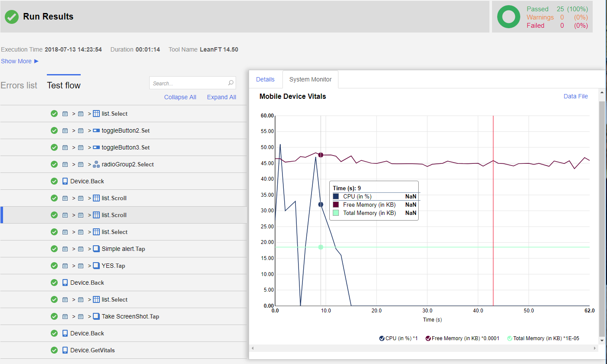607x364 pixels.
Task: Collapse All test flow steps
Action: pos(180,97)
